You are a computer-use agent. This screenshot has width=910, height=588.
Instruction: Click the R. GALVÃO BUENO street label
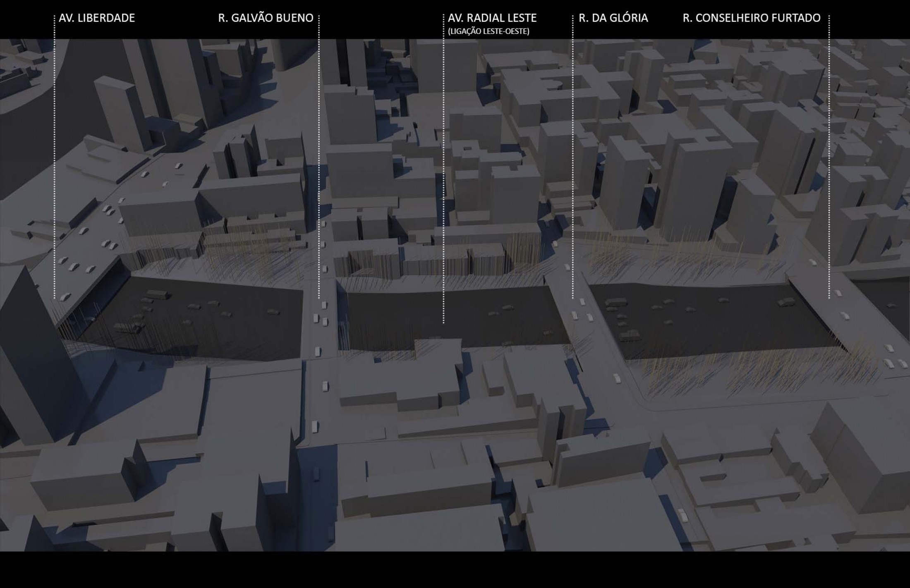266,18
